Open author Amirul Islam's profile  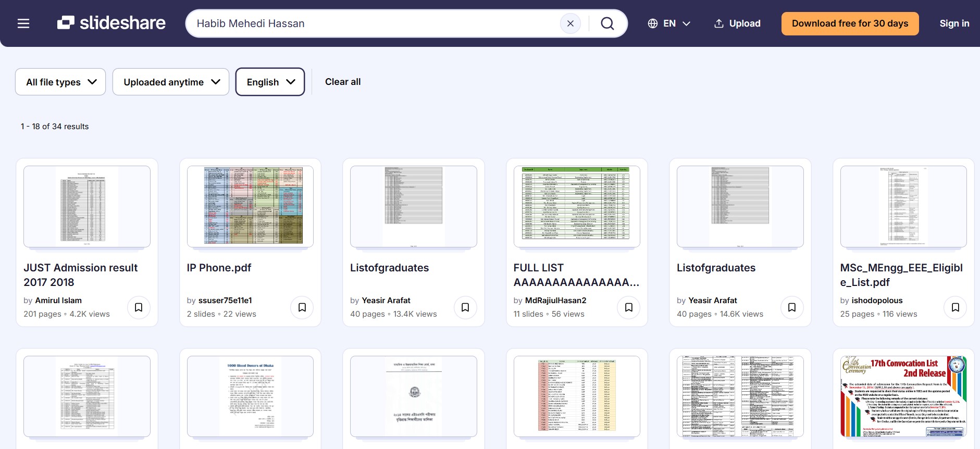58,301
